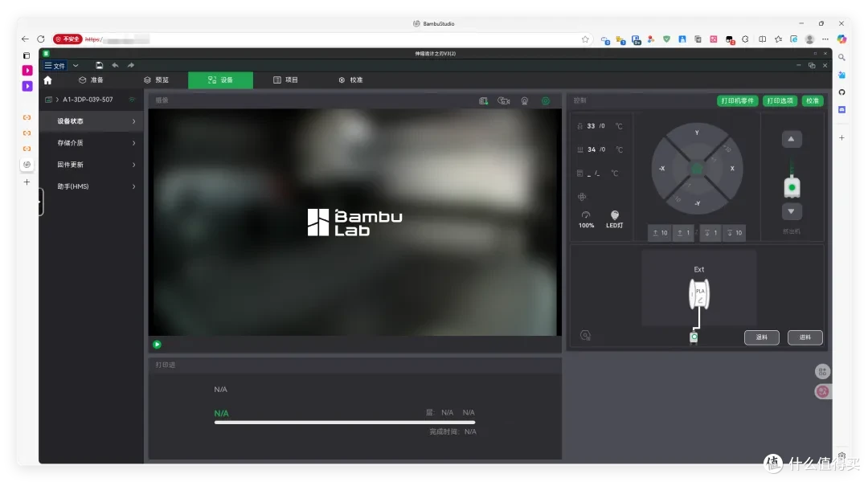Open the webcam settings icon above the video
This screenshot has height=482, width=868.
524,100
